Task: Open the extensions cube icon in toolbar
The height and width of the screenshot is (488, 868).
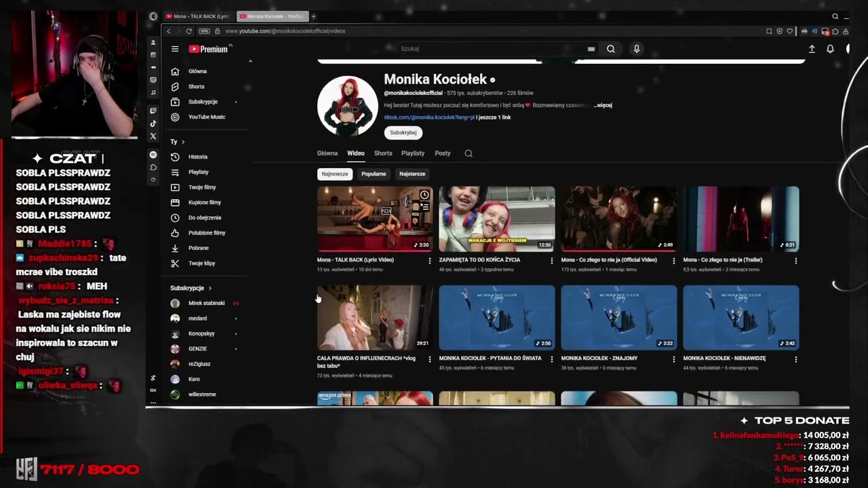Action: point(835,31)
